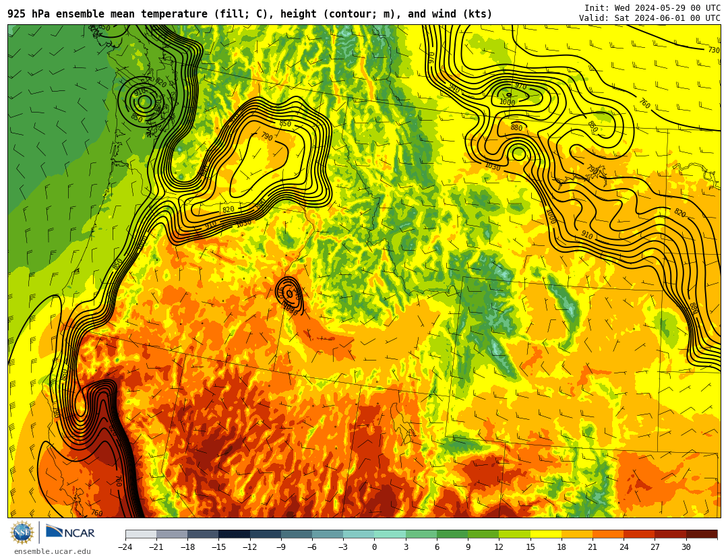
Task: Pick the green swatch between 6 and 9
Action: point(452,534)
